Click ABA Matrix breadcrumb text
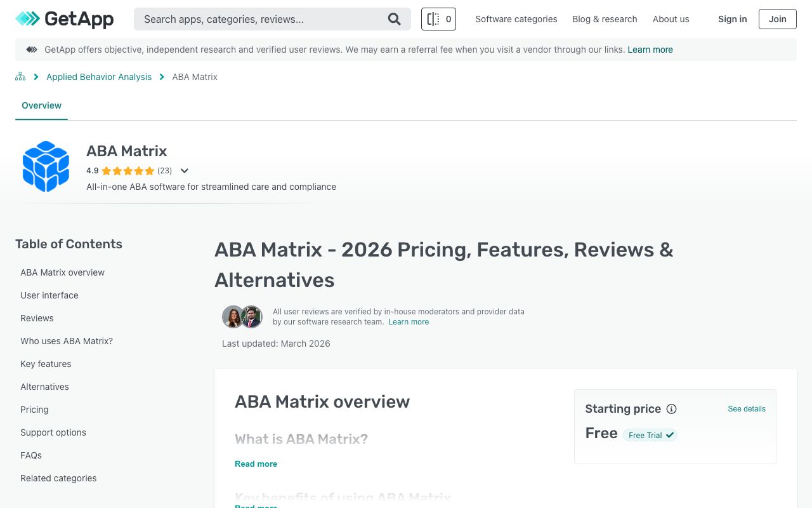Viewport: 812px width, 508px height. (195, 77)
